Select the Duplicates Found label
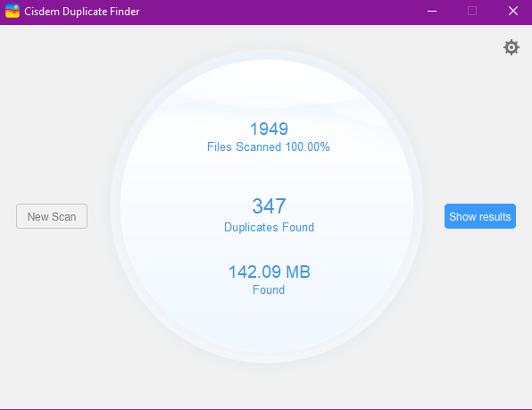Screen dimensions: 532x410 (x=269, y=228)
